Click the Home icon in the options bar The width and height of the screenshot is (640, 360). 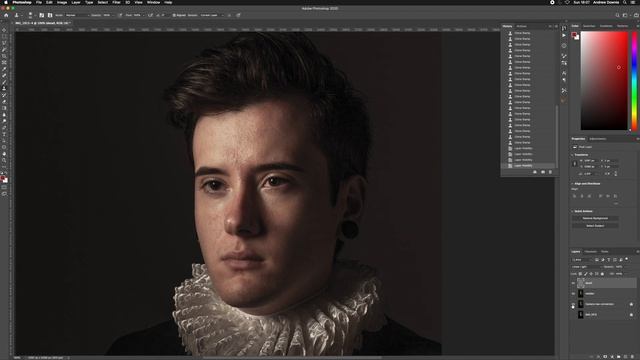click(x=6, y=15)
